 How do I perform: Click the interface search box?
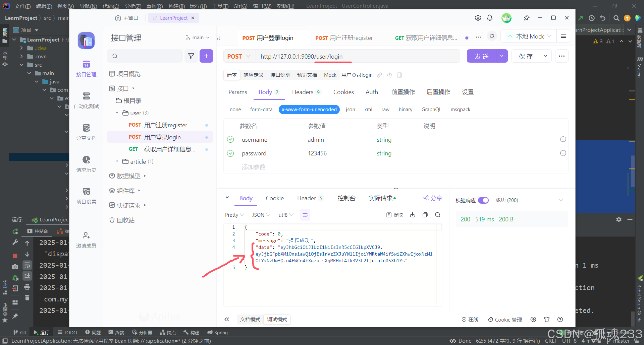(145, 56)
